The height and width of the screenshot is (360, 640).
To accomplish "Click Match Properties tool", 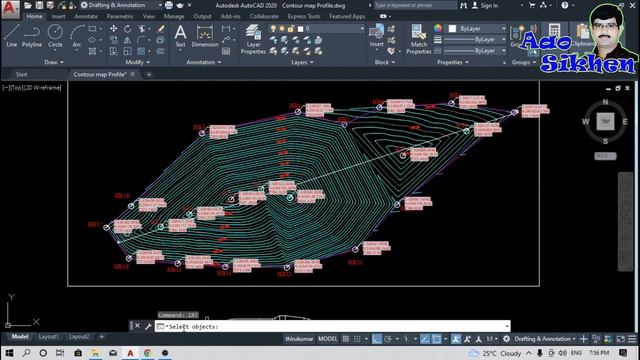I will [418, 39].
